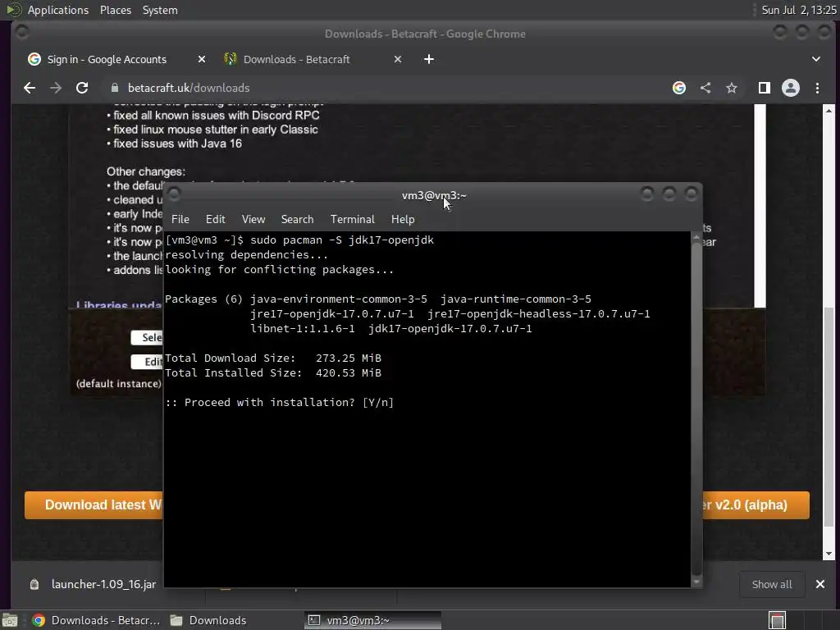Open terminal Search menu

pyautogui.click(x=297, y=220)
